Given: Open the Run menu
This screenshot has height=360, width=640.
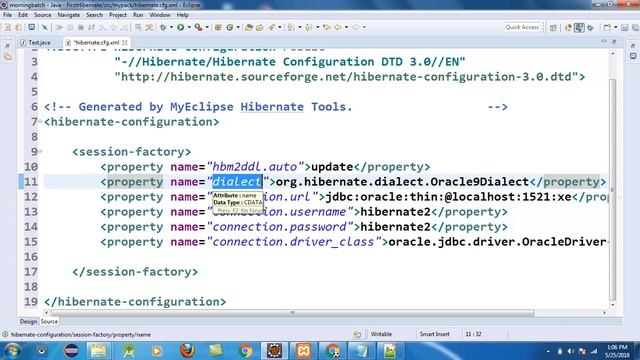Looking at the screenshot, I should [138, 15].
